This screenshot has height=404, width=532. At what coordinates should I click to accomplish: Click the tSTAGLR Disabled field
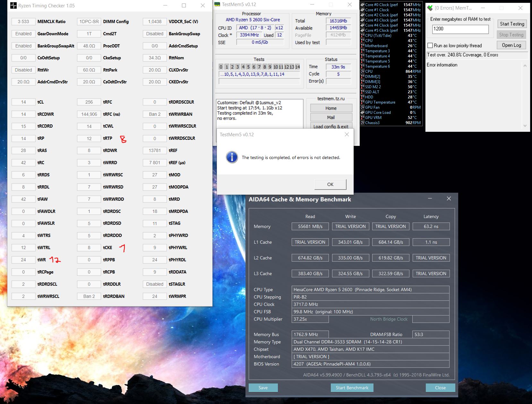tap(155, 284)
